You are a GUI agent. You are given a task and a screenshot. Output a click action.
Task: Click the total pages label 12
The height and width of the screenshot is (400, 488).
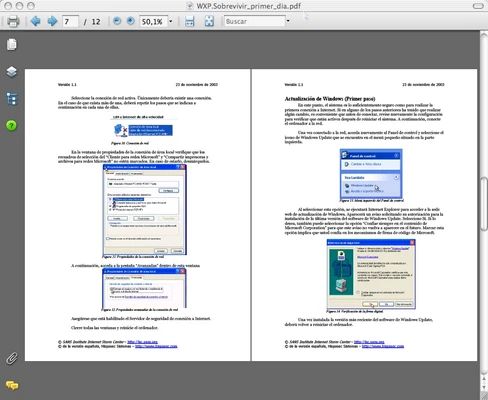click(x=96, y=22)
